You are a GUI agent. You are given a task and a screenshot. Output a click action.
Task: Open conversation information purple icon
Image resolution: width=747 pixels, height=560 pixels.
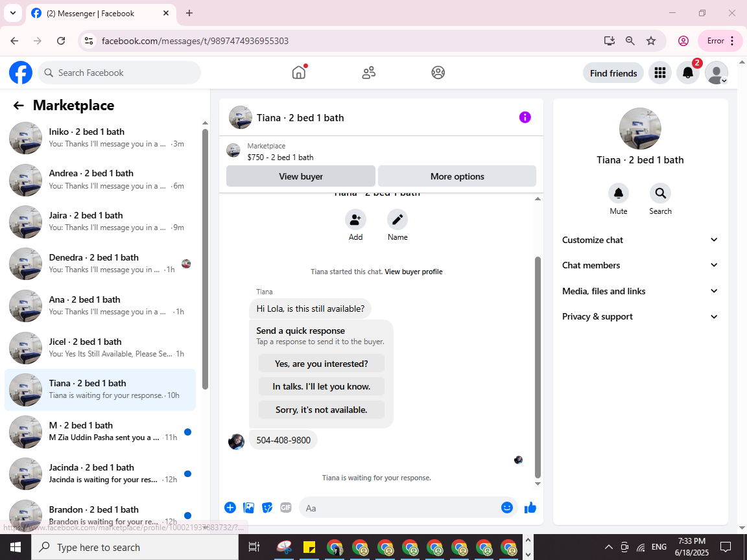pos(525,117)
